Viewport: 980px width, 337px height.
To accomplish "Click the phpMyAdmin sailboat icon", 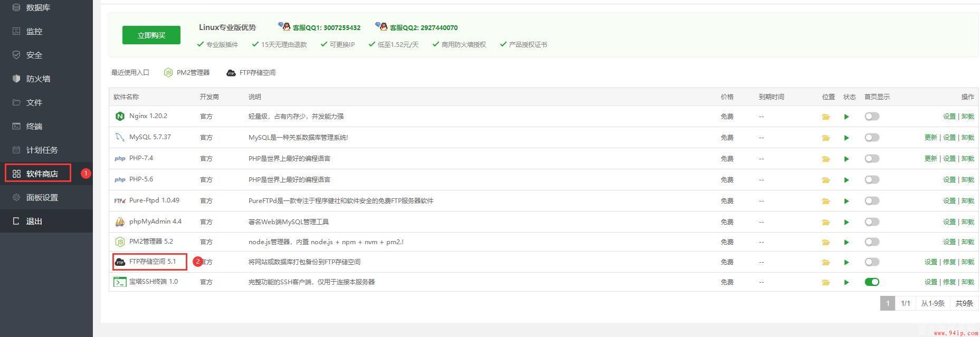I will [x=120, y=222].
